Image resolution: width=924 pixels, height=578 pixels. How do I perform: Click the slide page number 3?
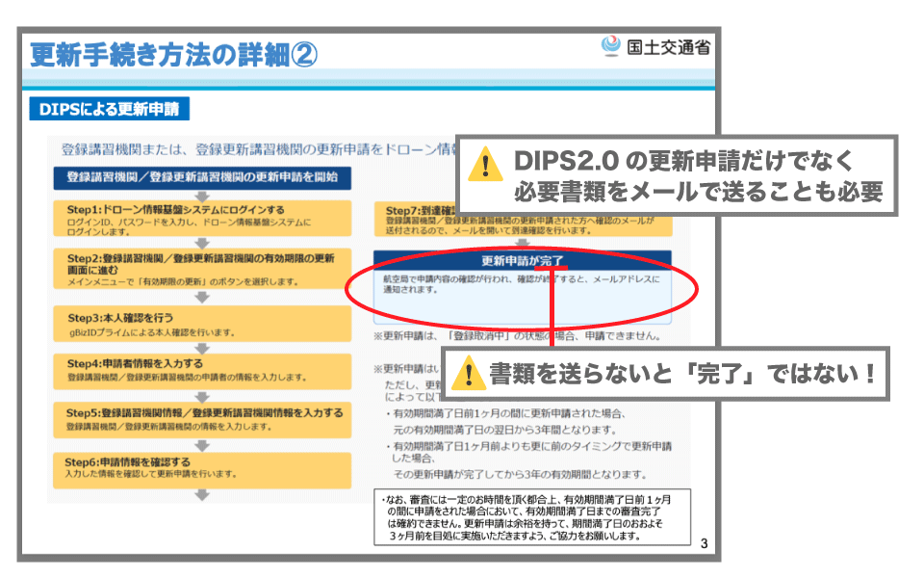point(704,543)
